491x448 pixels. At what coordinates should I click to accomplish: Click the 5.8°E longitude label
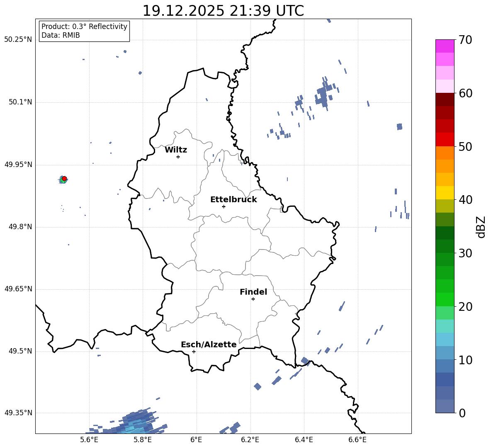143,440
